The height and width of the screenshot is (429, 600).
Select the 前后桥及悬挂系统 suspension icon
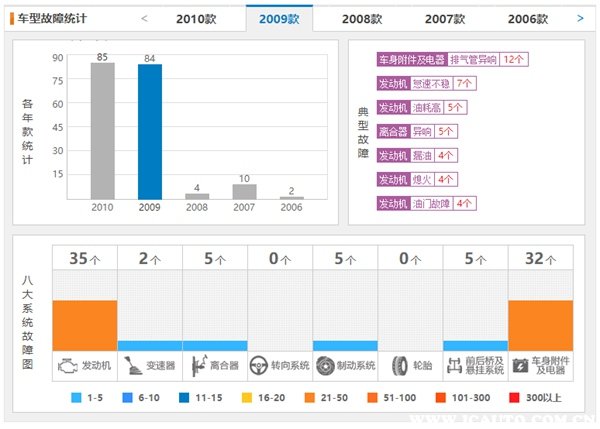(457, 365)
